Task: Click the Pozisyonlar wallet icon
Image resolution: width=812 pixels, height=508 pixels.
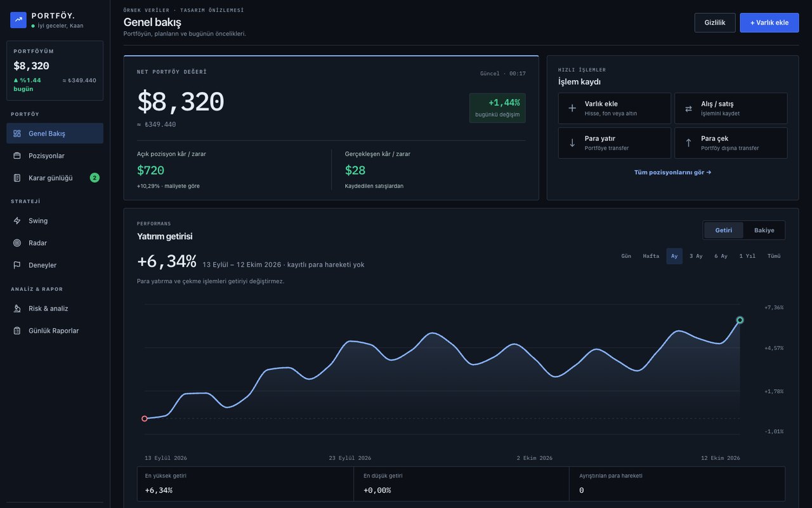Action: click(x=17, y=156)
